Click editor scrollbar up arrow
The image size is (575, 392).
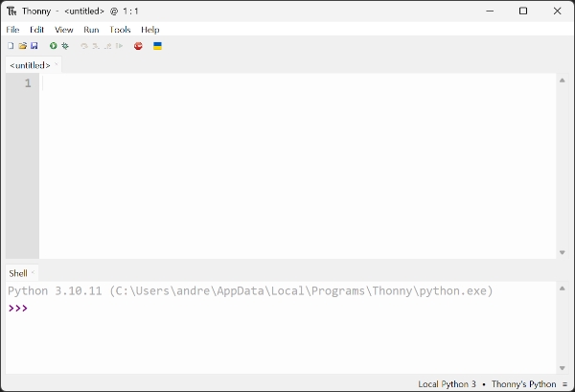pyautogui.click(x=563, y=81)
